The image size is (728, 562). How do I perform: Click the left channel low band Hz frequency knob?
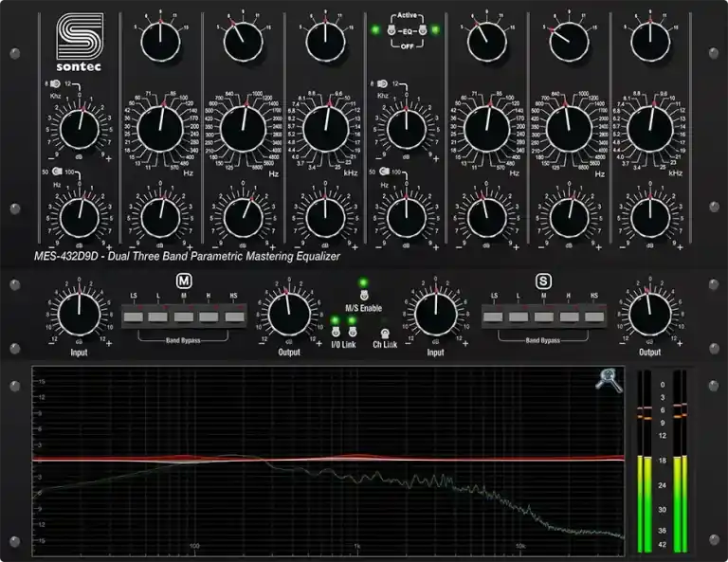tap(160, 130)
